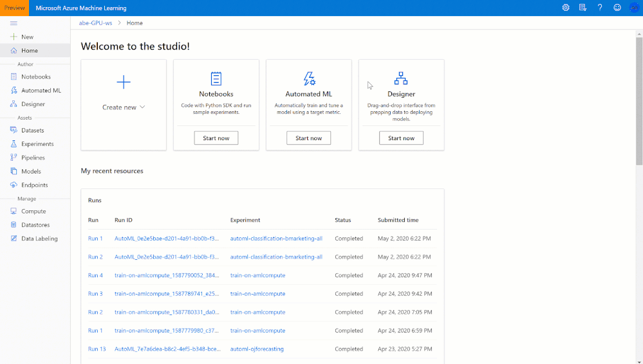The height and width of the screenshot is (364, 643).
Task: Click the Data Labeling sidebar icon
Action: coord(14,238)
